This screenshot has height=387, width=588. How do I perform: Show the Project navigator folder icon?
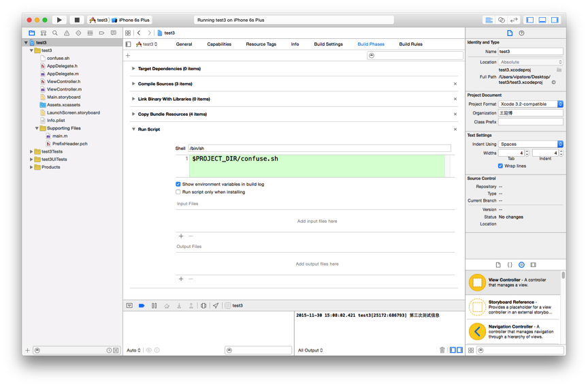tap(32, 33)
